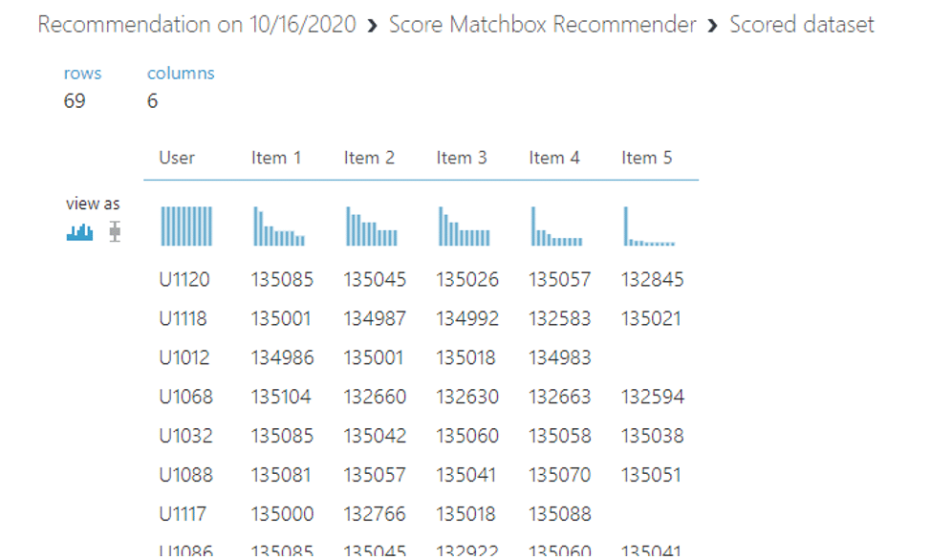Click the Scored dataset breadcrumb
Screen dimensions: 952x560
pos(801,25)
